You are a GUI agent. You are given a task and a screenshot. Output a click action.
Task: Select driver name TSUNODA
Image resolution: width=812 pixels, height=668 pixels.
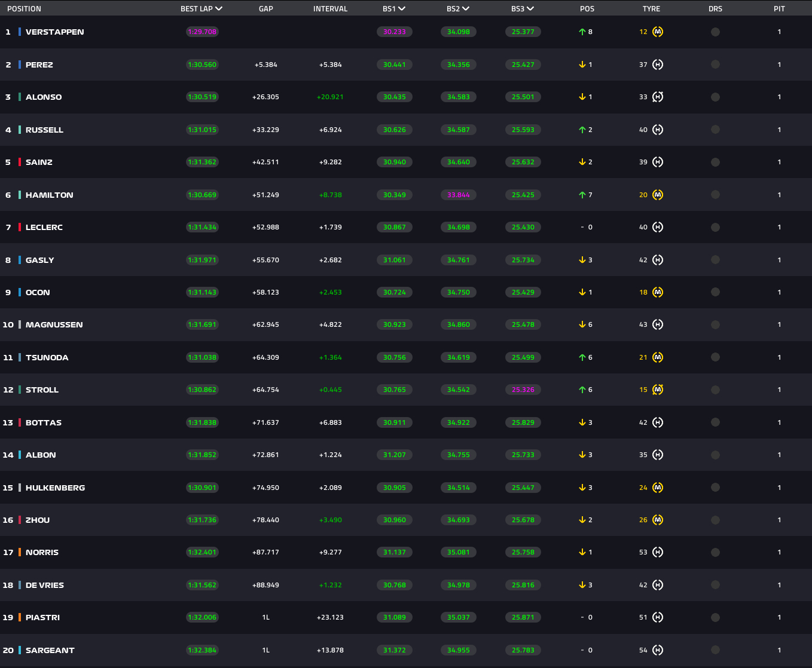coord(47,357)
